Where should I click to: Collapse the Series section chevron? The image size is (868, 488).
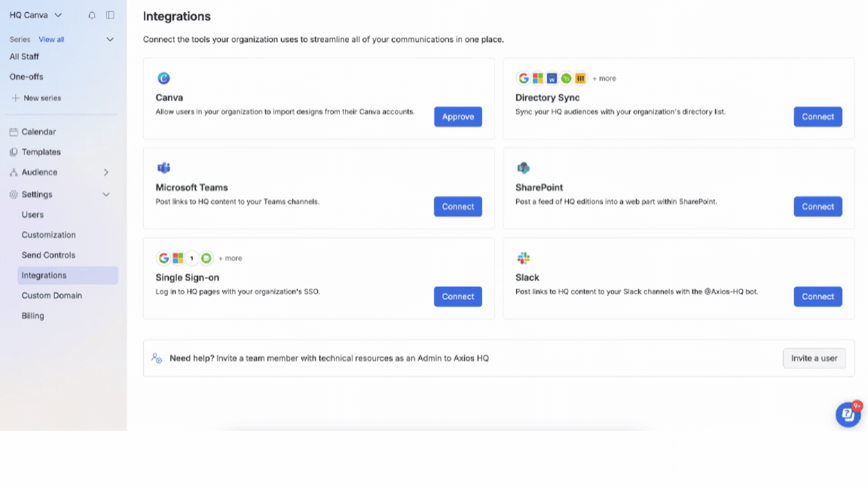click(x=110, y=39)
